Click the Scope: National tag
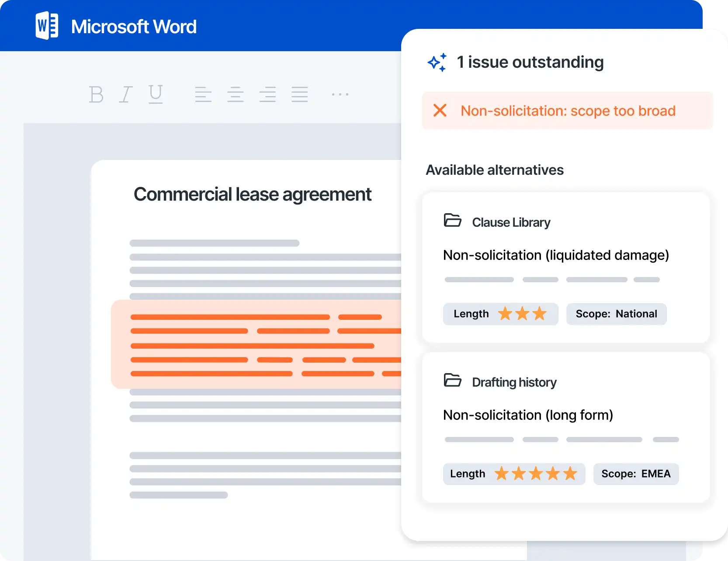Screen dimensions: 728x561 616,314
